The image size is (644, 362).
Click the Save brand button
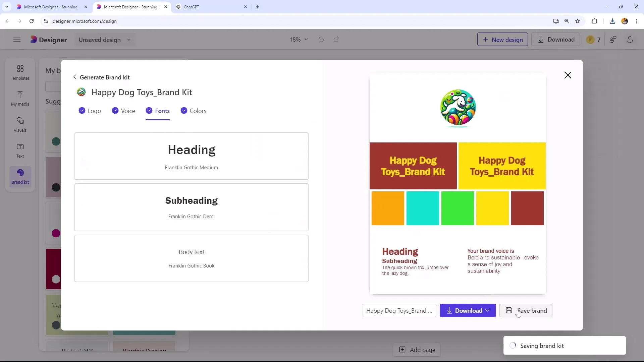526,311
